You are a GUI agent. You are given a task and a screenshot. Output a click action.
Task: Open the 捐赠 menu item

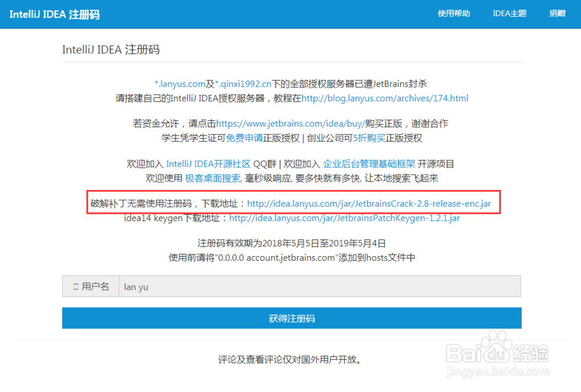tap(557, 14)
